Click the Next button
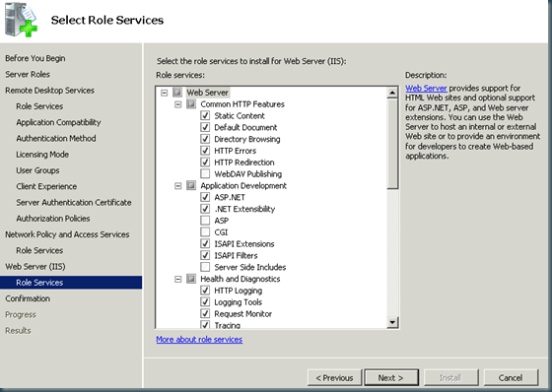Screen dimensions: 552x392 [x=391, y=378]
